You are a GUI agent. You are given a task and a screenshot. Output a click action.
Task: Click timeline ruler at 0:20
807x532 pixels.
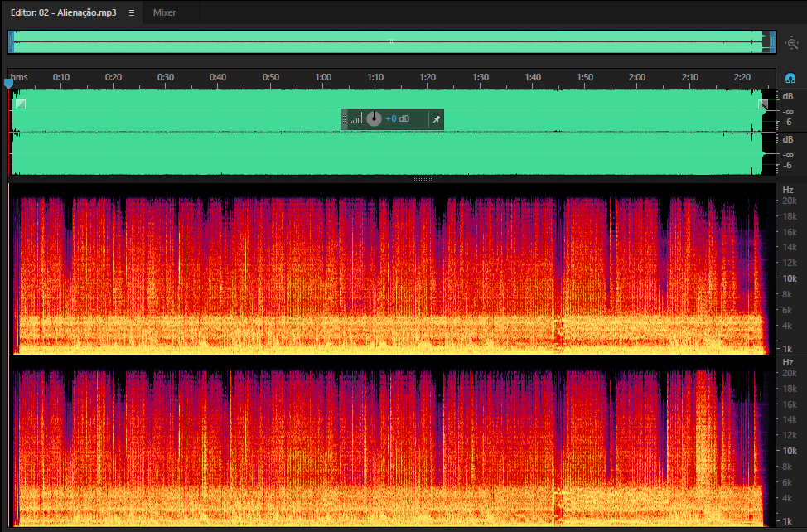pyautogui.click(x=114, y=77)
